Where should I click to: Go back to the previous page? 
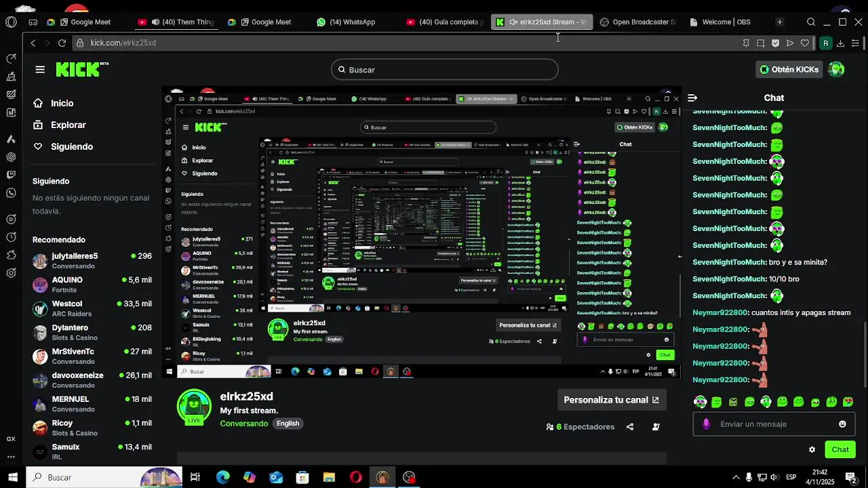(33, 43)
